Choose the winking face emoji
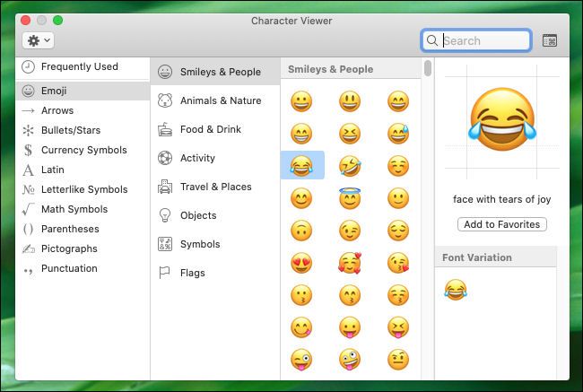Screen dimensions: 583x392 pyautogui.click(x=350, y=231)
